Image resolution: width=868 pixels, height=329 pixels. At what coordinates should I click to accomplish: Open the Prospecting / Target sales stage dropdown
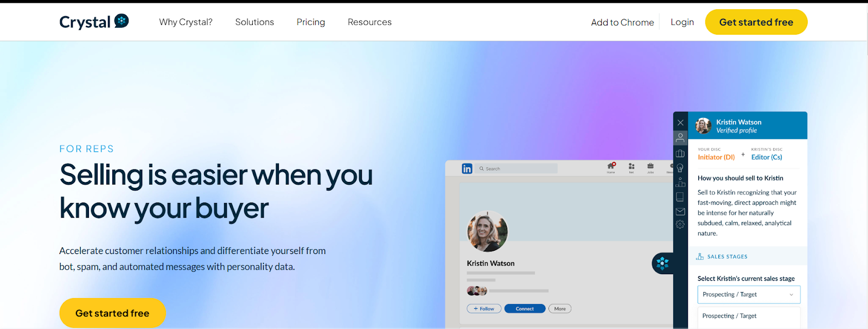(749, 295)
